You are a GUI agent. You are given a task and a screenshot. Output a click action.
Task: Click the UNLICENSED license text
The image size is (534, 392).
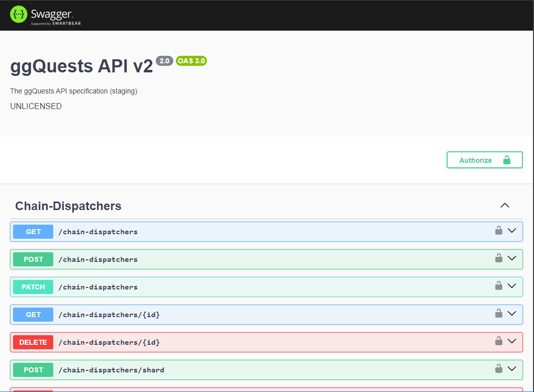tap(36, 106)
